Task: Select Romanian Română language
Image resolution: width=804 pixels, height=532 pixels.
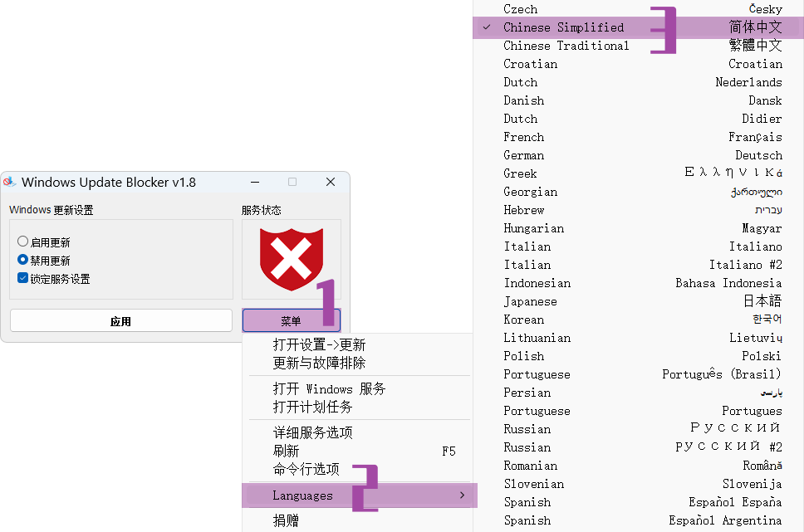Action: click(x=639, y=466)
